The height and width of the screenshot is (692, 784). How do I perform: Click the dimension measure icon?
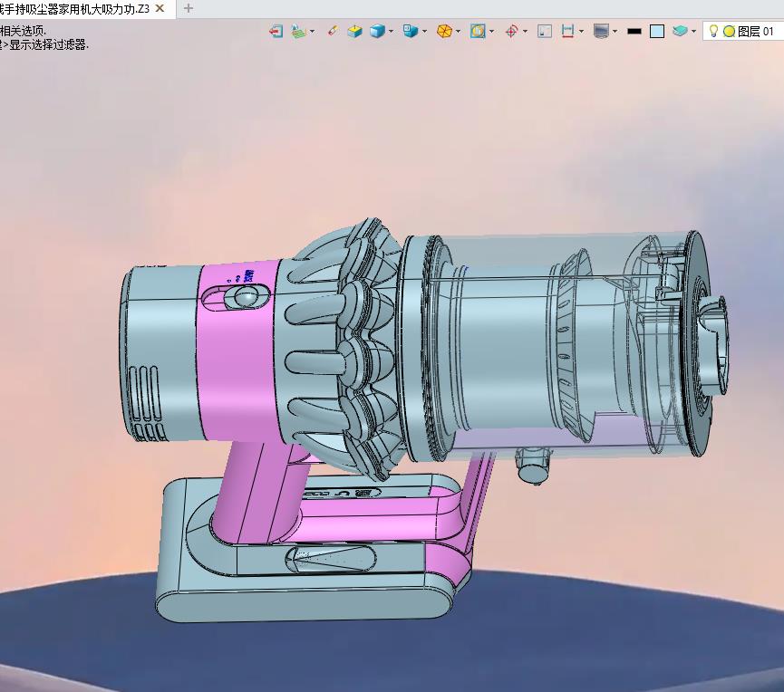[x=567, y=32]
